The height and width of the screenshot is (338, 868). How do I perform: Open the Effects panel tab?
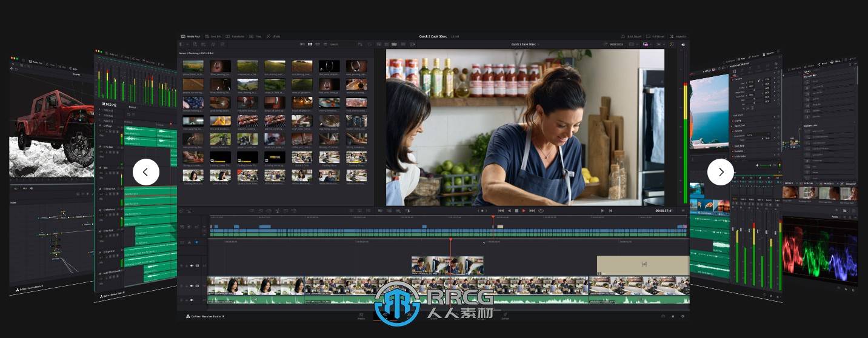pyautogui.click(x=273, y=36)
